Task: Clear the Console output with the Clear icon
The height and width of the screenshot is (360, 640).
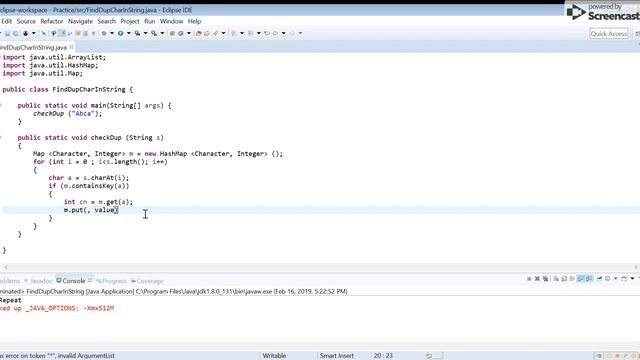Action: (556, 278)
